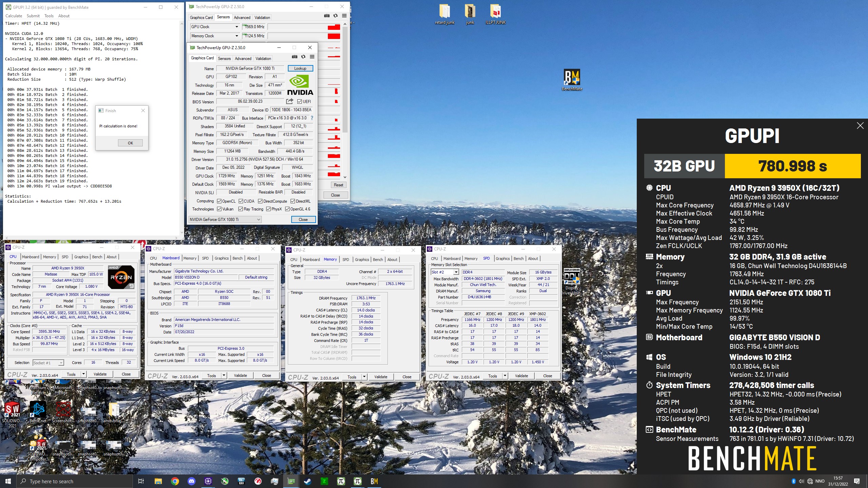Click the BenchMate BM icon in the taskbar
868x488 pixels.
point(374,481)
